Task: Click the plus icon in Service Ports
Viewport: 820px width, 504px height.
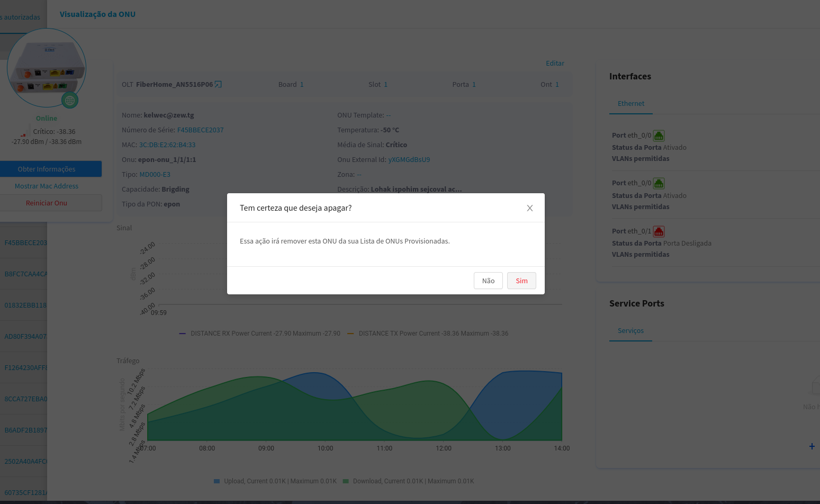Action: [812, 446]
